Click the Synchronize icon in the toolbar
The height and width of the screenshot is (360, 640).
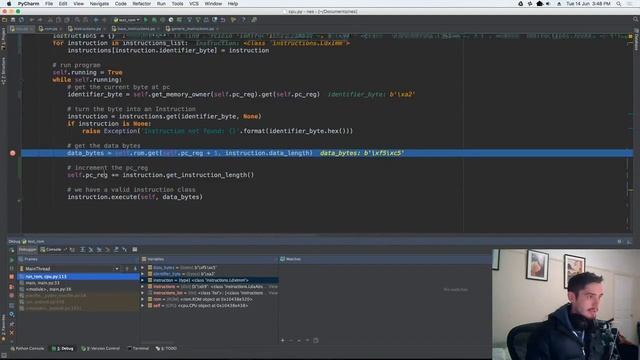tap(21, 20)
